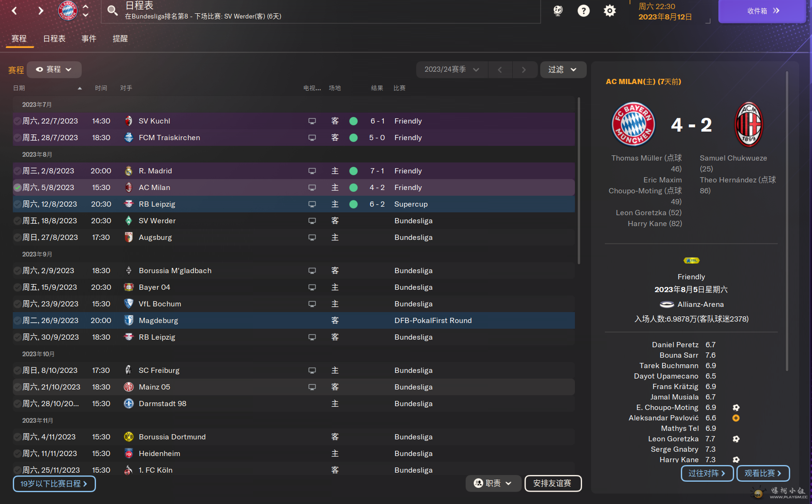Image resolution: width=812 pixels, height=504 pixels.
Task: Click the fixture list vertical scrollbar
Action: click(578, 181)
